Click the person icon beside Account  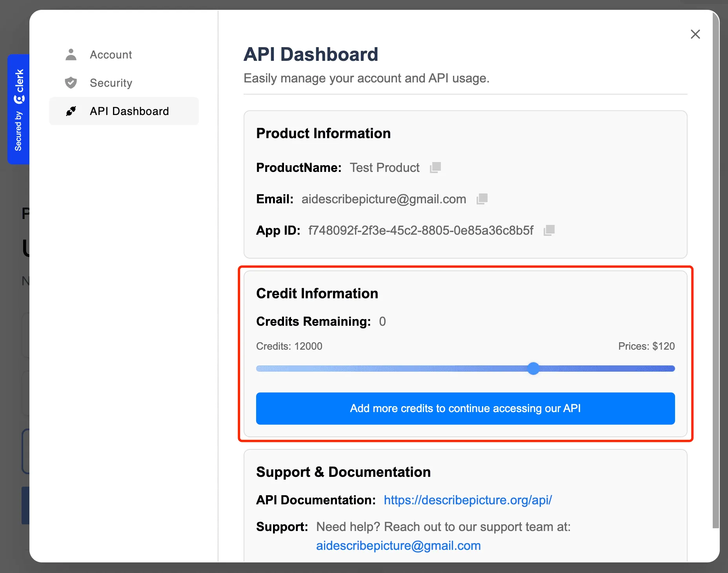click(x=71, y=55)
